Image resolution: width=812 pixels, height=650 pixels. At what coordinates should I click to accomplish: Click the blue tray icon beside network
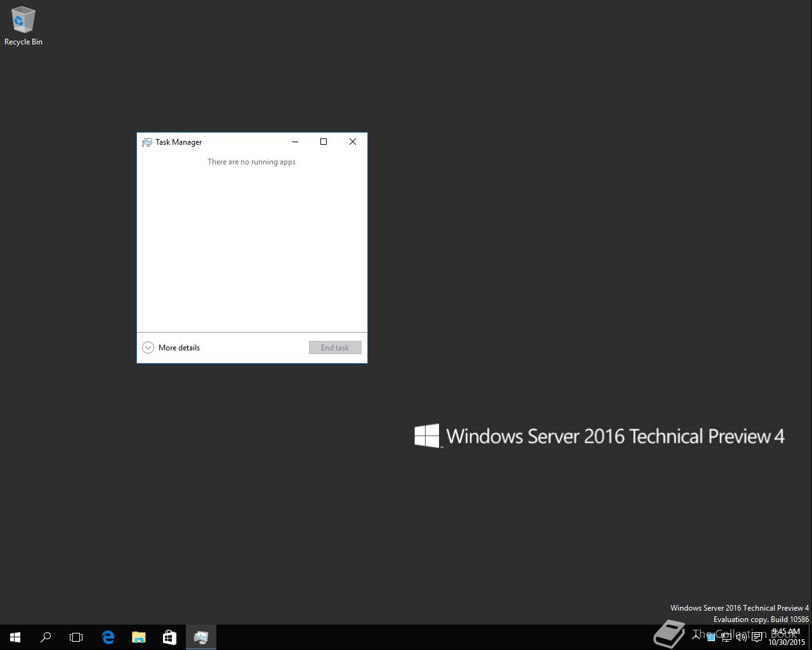[x=711, y=637]
